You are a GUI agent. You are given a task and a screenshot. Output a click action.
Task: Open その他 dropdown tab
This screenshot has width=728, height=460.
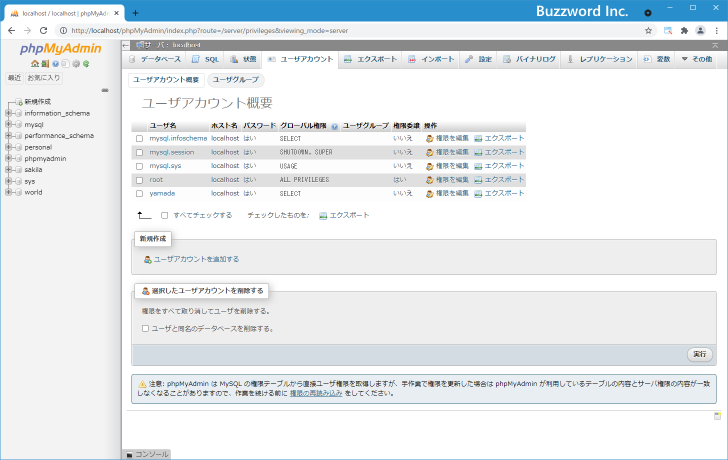point(696,59)
